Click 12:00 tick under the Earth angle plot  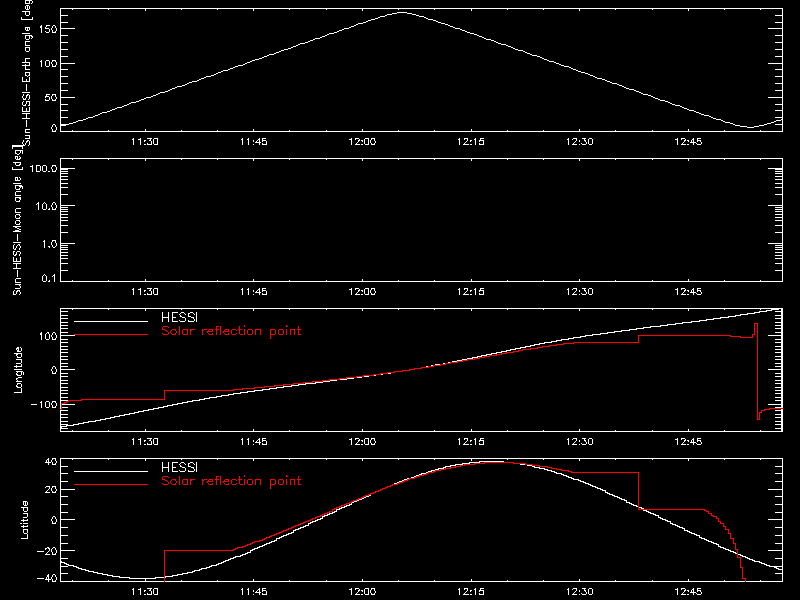click(362, 142)
